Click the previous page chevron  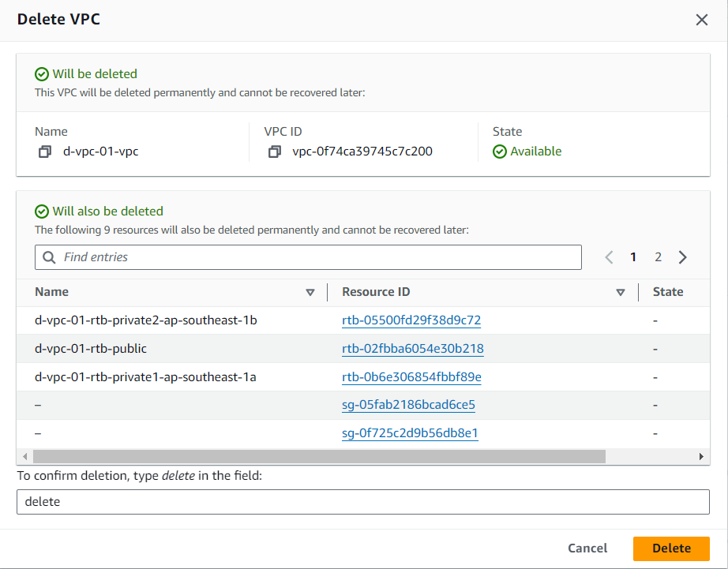pos(608,256)
